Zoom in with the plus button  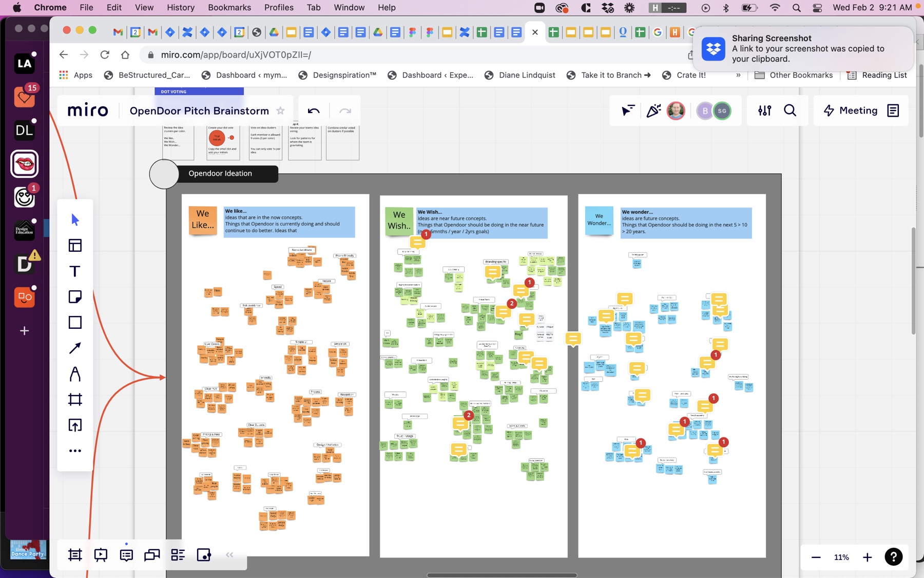point(867,557)
